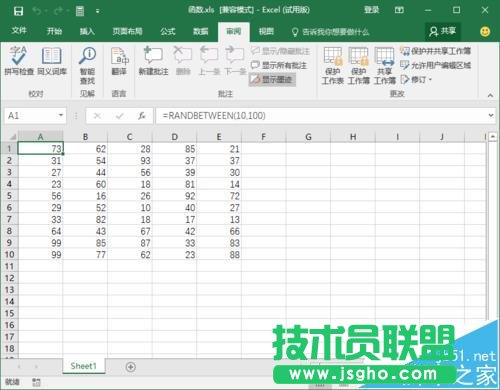
Task: Select cell E10 containing 88
Action: (219, 255)
